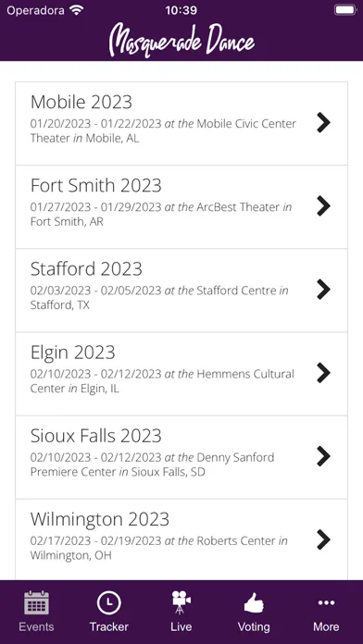Open the Sioux Falls 2023 event title

click(95, 436)
